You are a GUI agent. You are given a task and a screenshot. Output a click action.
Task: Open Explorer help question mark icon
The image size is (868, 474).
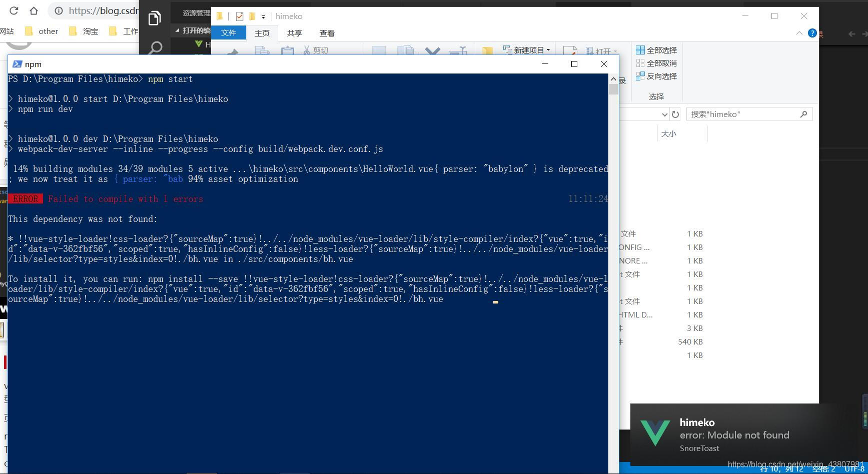[x=812, y=33]
